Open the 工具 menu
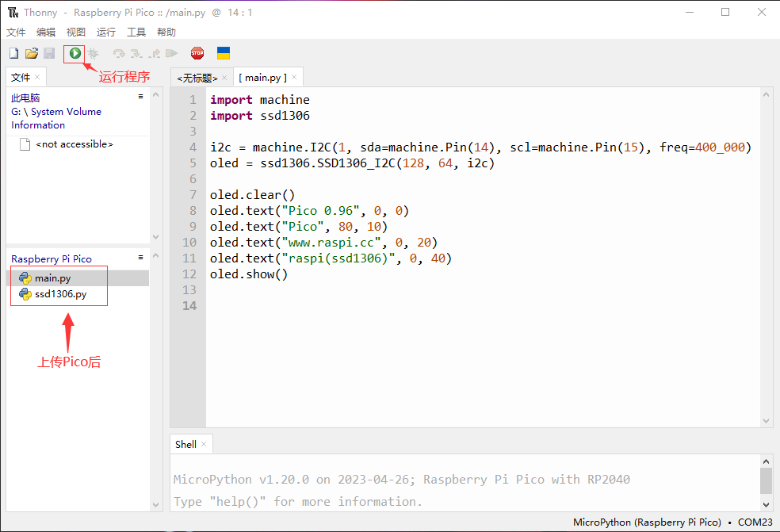This screenshot has height=532, width=780. (x=136, y=32)
